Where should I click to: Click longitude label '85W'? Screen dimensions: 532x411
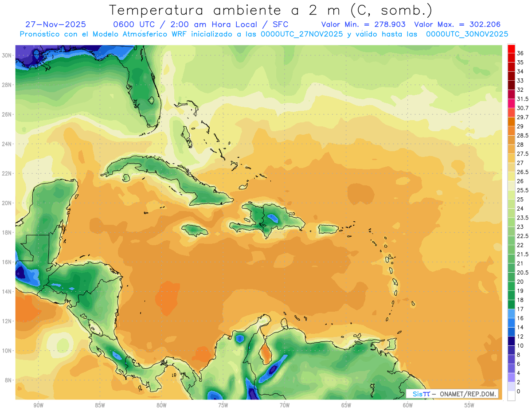tap(100, 405)
